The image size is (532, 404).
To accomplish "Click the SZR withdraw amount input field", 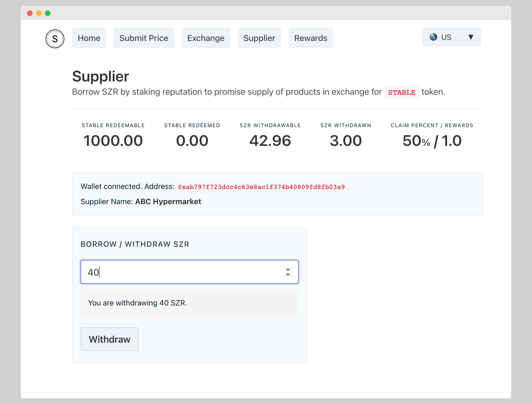I will [183, 272].
